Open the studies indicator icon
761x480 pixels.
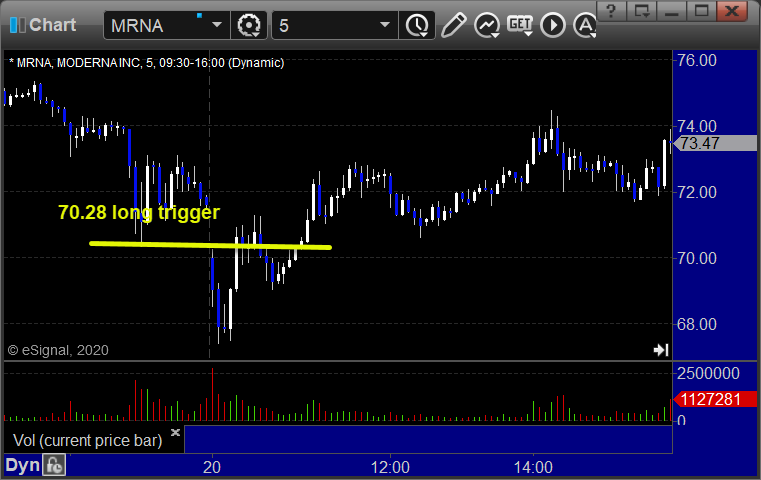pyautogui.click(x=487, y=25)
